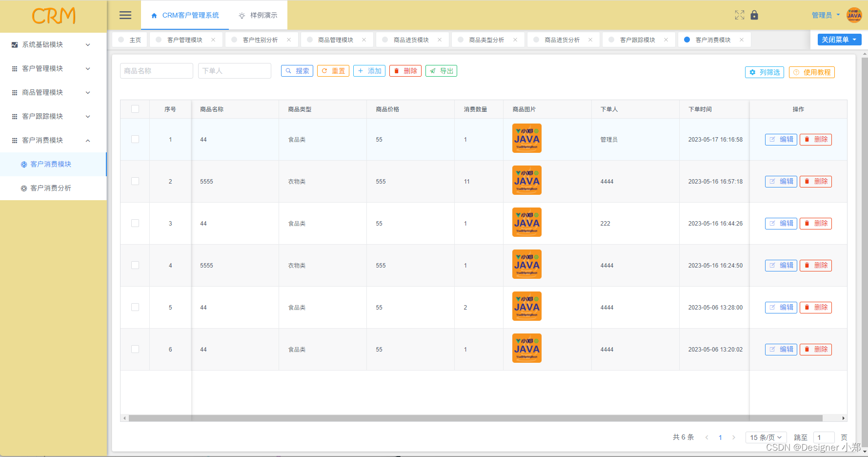Open the CRM客户管理系统 top menu
This screenshot has height=457, width=868.
(185, 15)
